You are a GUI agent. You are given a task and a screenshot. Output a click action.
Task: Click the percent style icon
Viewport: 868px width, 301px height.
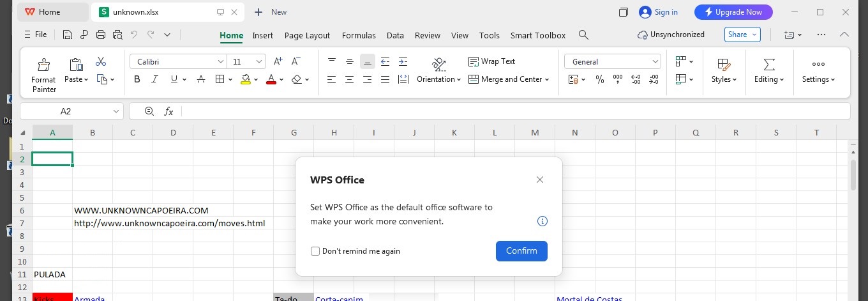tap(599, 79)
